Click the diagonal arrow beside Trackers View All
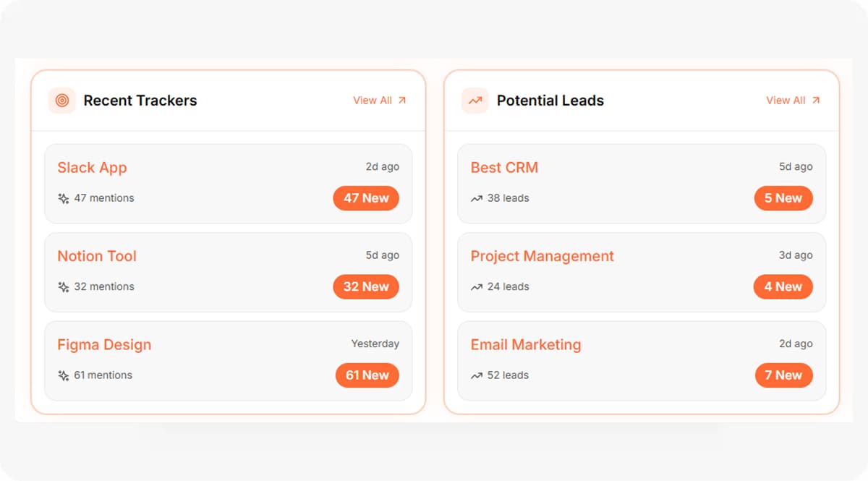This screenshot has height=481, width=868. point(401,101)
